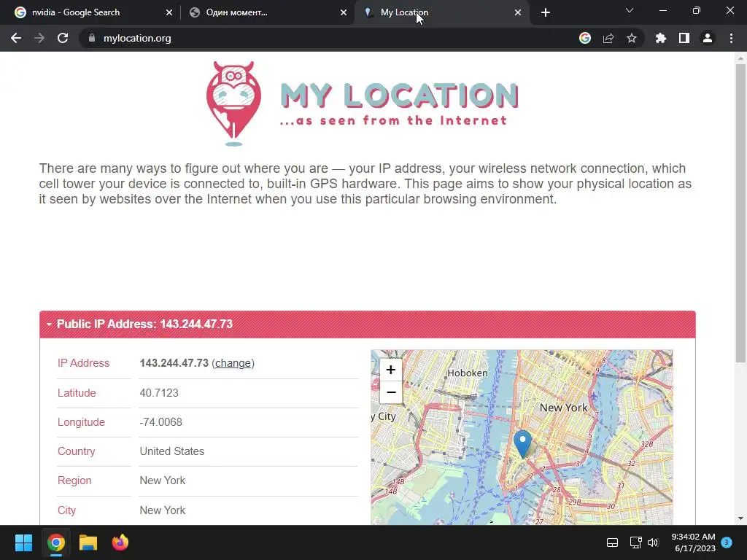Click the forward navigation arrow
This screenshot has width=747, height=560.
coord(39,38)
